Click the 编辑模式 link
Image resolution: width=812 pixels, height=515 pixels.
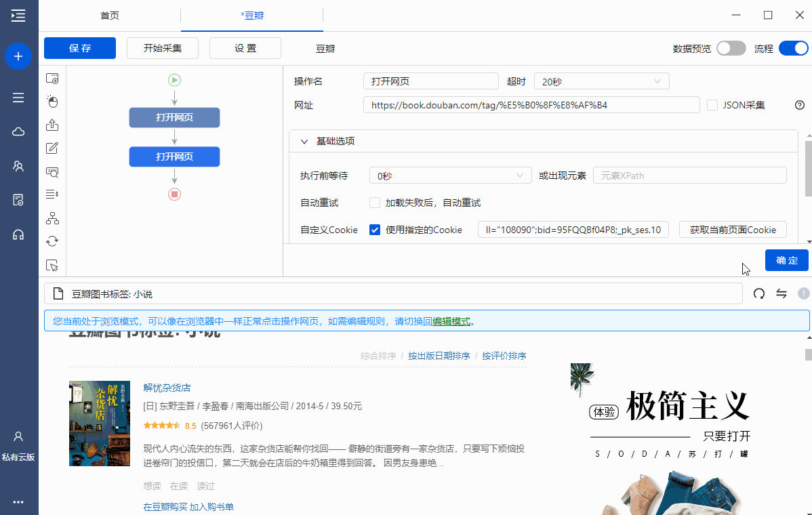451,321
